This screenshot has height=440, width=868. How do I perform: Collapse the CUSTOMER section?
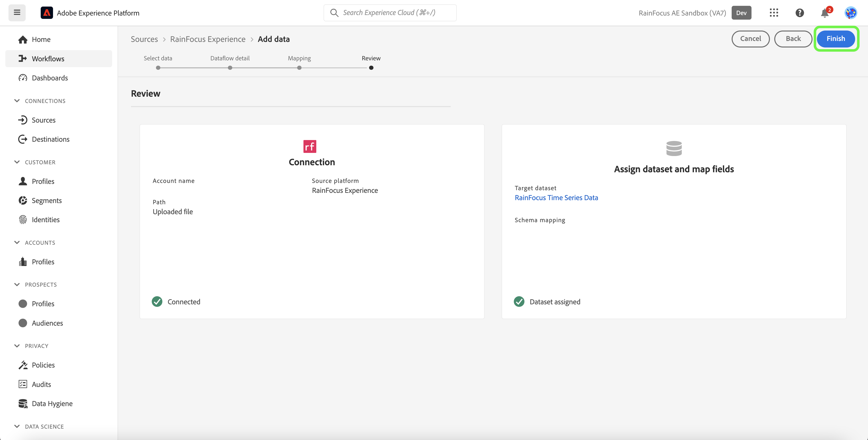[x=17, y=162]
